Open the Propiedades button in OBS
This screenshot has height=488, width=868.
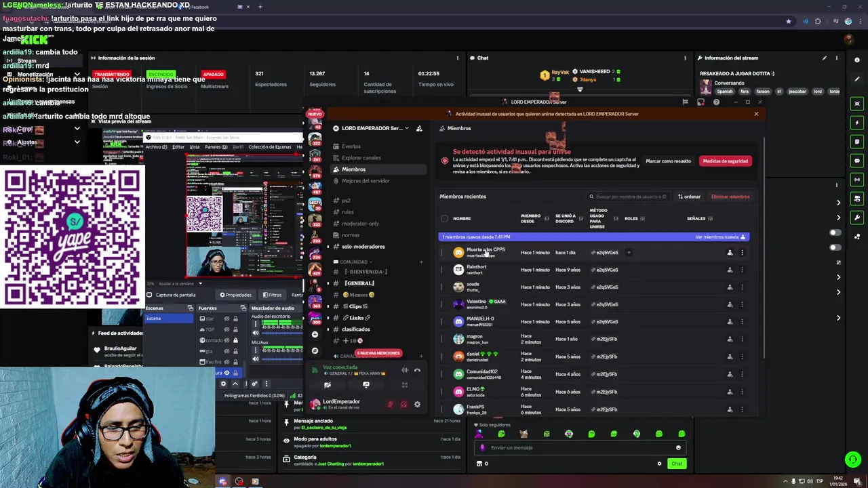[235, 296]
